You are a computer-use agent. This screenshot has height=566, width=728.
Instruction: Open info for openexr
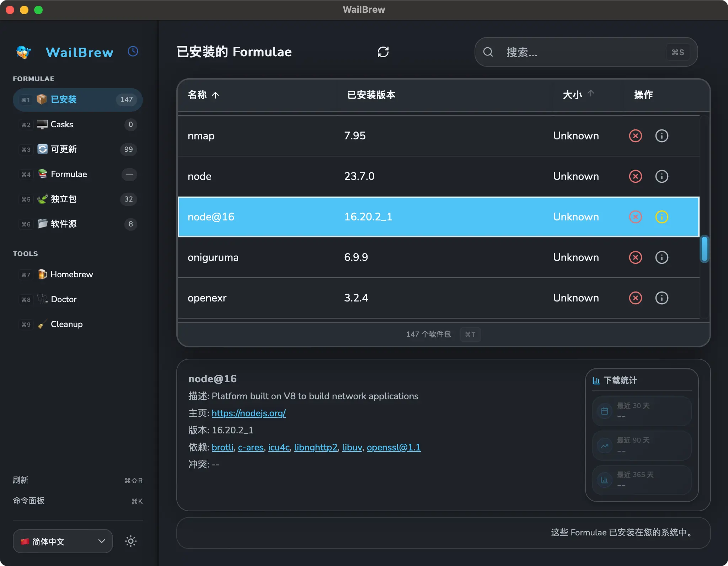[662, 298]
